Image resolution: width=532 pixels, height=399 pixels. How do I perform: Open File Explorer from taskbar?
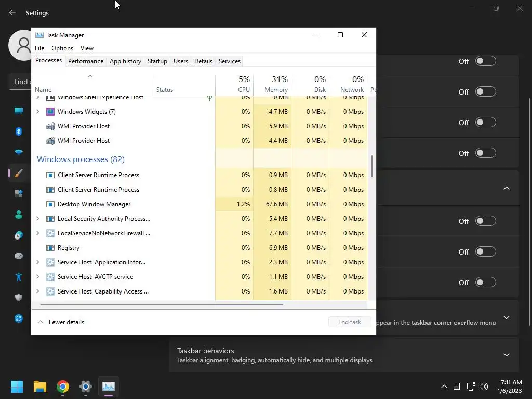(x=39, y=387)
